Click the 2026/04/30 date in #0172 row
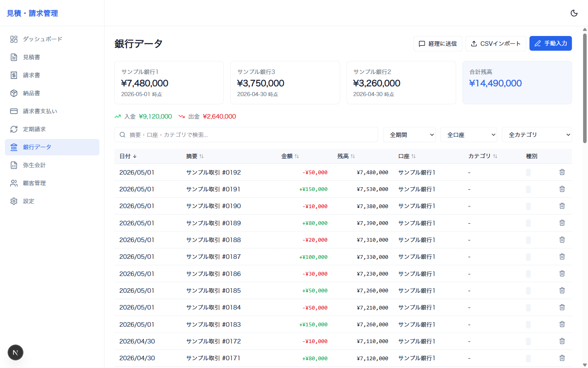Screen dimensions: 588x368 pyautogui.click(x=137, y=341)
